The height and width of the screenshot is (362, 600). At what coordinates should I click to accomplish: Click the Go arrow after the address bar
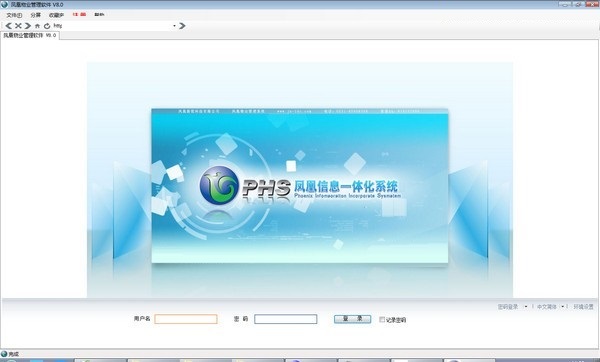pyautogui.click(x=182, y=26)
